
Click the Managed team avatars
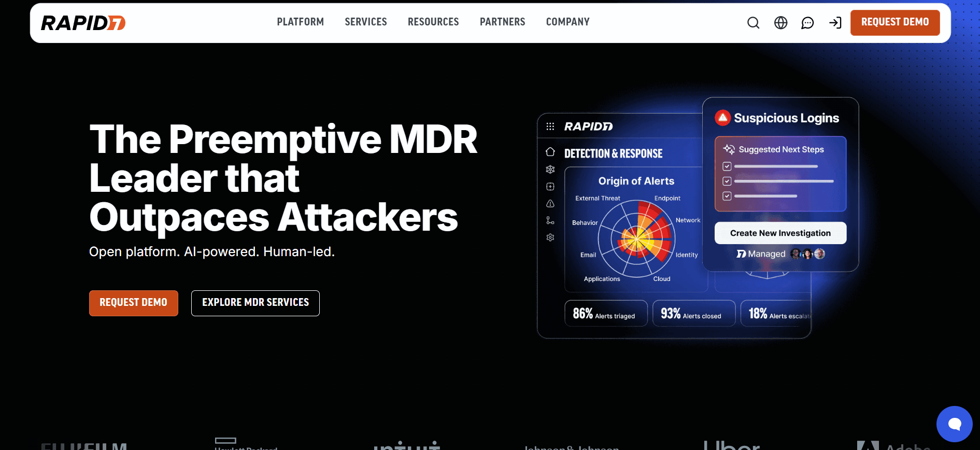point(807,254)
